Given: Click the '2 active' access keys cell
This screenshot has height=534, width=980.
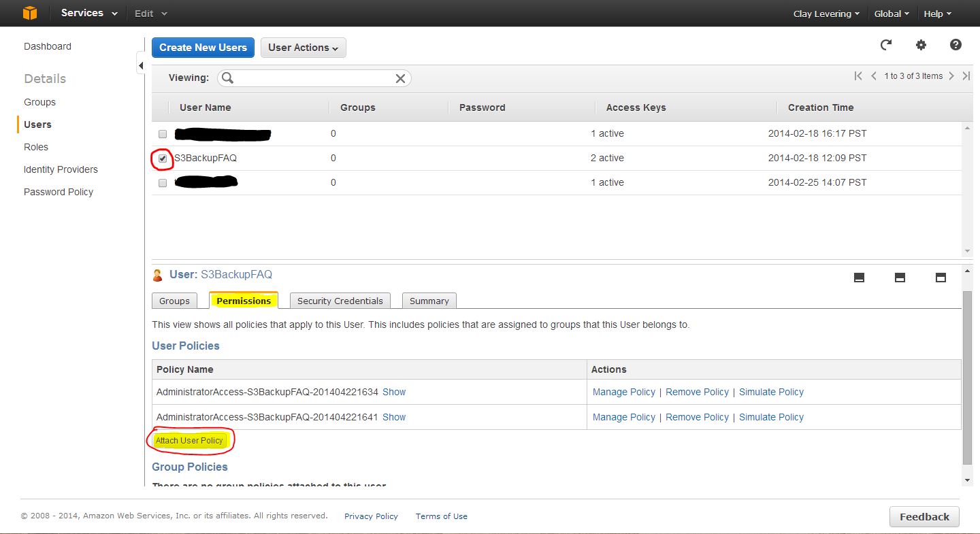Looking at the screenshot, I should [x=607, y=158].
